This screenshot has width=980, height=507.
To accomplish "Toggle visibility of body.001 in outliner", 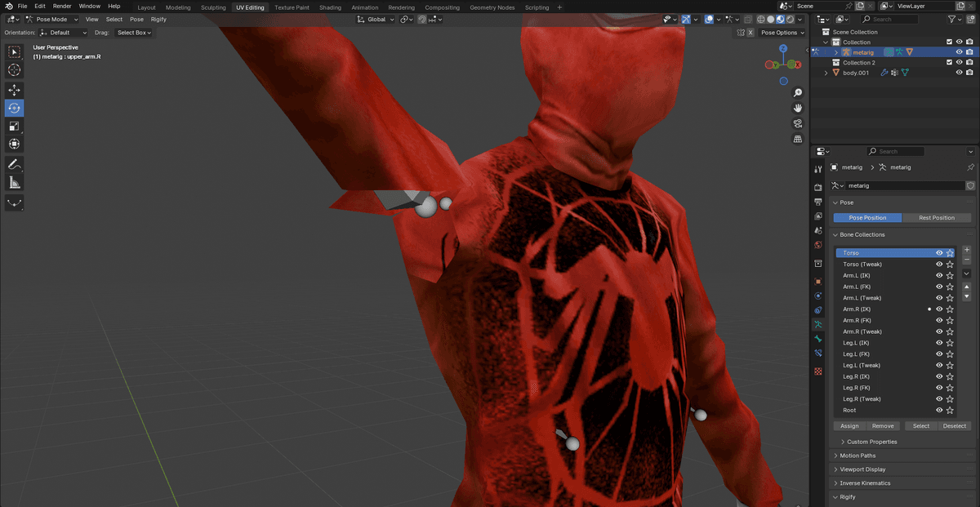I will (959, 73).
